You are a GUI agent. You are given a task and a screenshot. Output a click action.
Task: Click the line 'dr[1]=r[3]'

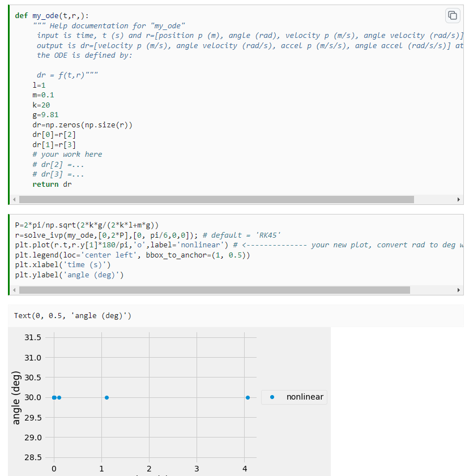[54, 145]
